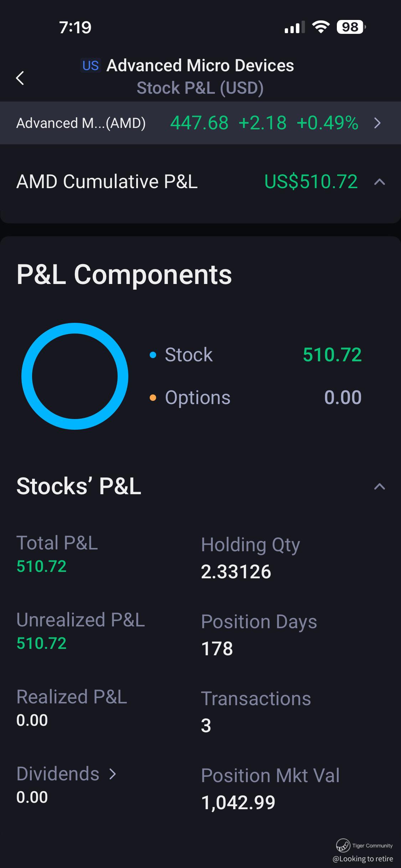401x868 pixels.
Task: Open AMD quote details chevron
Action: tap(377, 123)
